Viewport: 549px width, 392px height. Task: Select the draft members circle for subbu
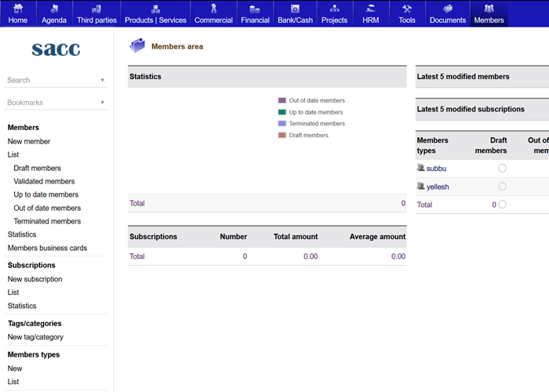point(502,169)
